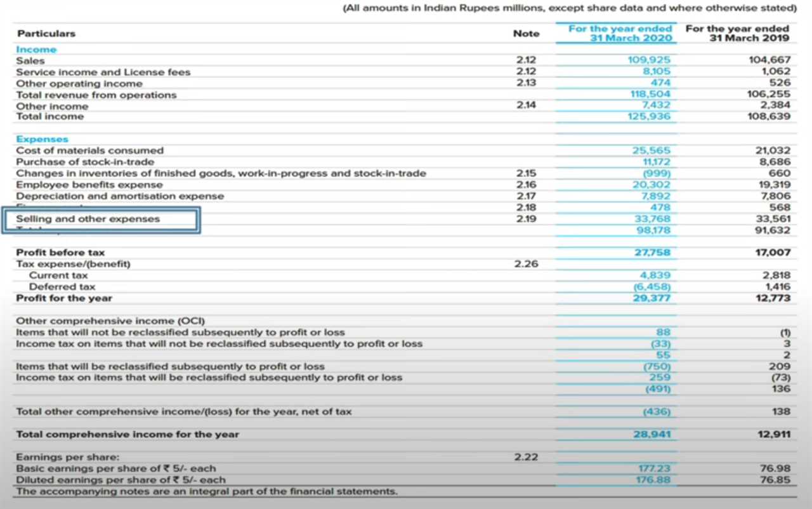Select 'Selling and other expenses' label
This screenshot has height=509, width=812.
(88, 219)
